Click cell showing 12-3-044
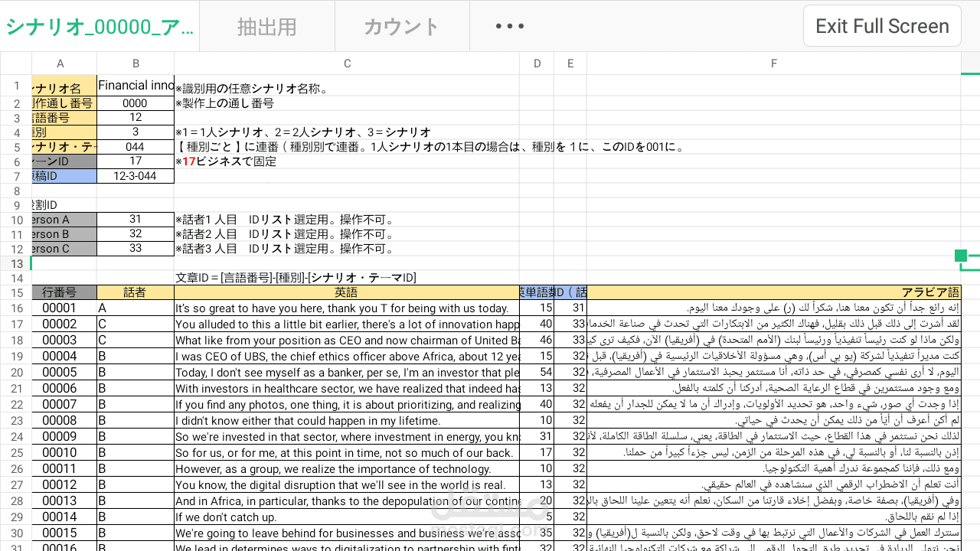Viewport: 980px width, 551px height. (136, 176)
